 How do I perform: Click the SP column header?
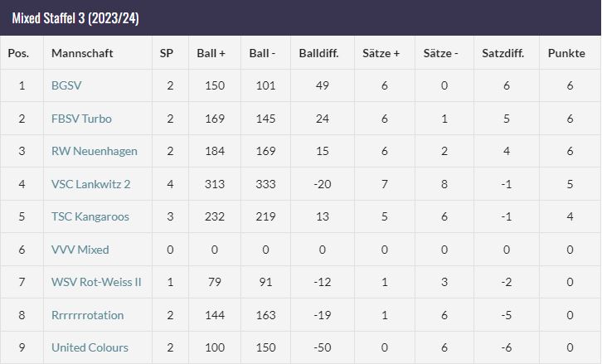pyautogui.click(x=166, y=53)
